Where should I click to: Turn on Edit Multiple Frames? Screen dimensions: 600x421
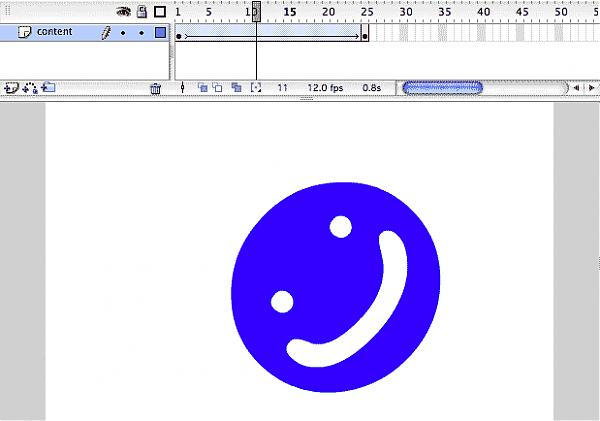point(236,88)
